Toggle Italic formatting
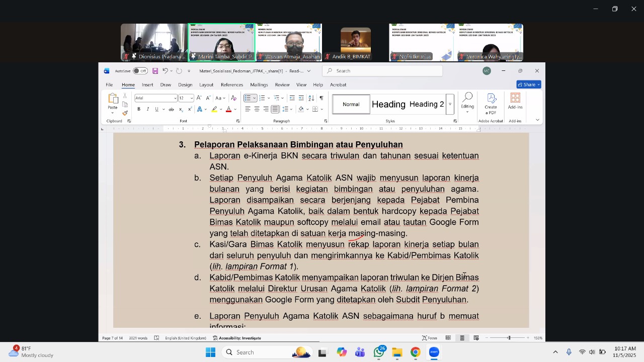Viewport: 644px width, 362px height. [148, 109]
